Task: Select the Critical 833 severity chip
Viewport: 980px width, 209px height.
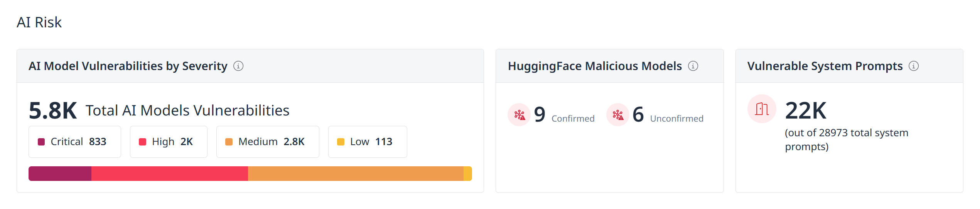Action: tap(75, 142)
